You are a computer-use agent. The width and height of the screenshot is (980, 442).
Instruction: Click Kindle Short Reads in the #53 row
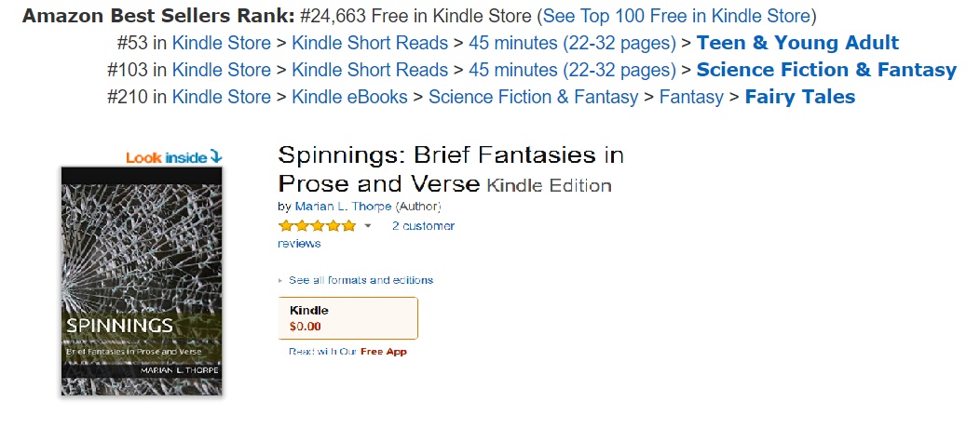pyautogui.click(x=370, y=43)
